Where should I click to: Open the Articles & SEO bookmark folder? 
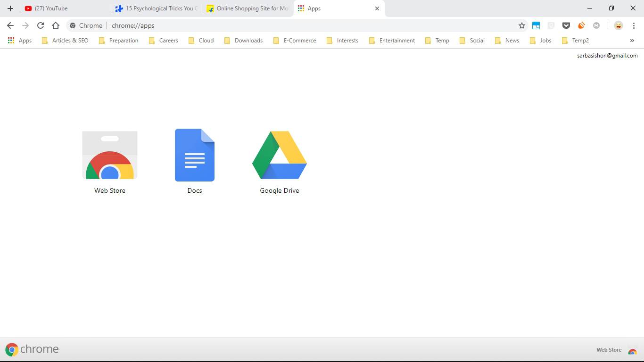pyautogui.click(x=65, y=41)
